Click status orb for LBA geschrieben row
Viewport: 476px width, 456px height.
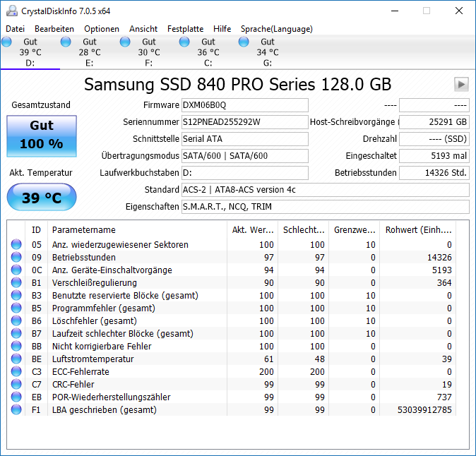click(16, 410)
